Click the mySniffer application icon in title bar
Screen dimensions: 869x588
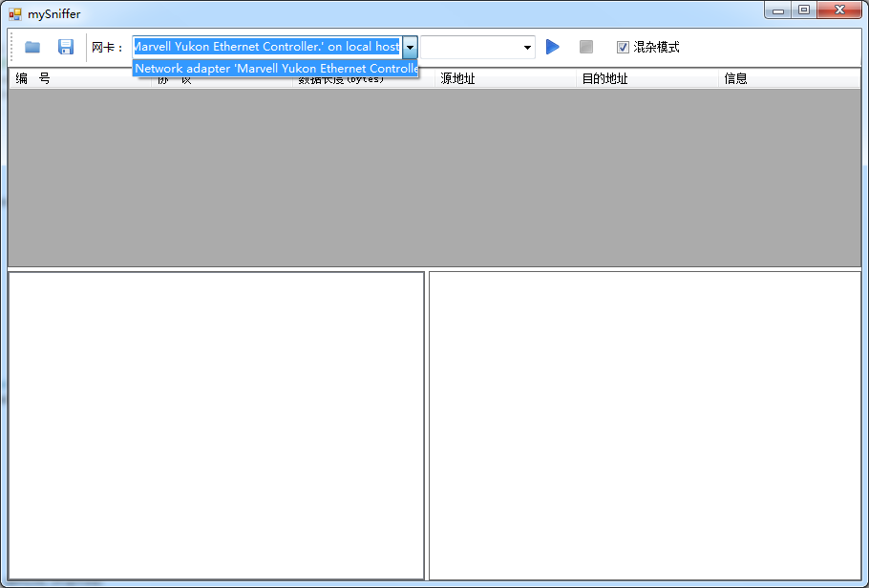(x=15, y=14)
